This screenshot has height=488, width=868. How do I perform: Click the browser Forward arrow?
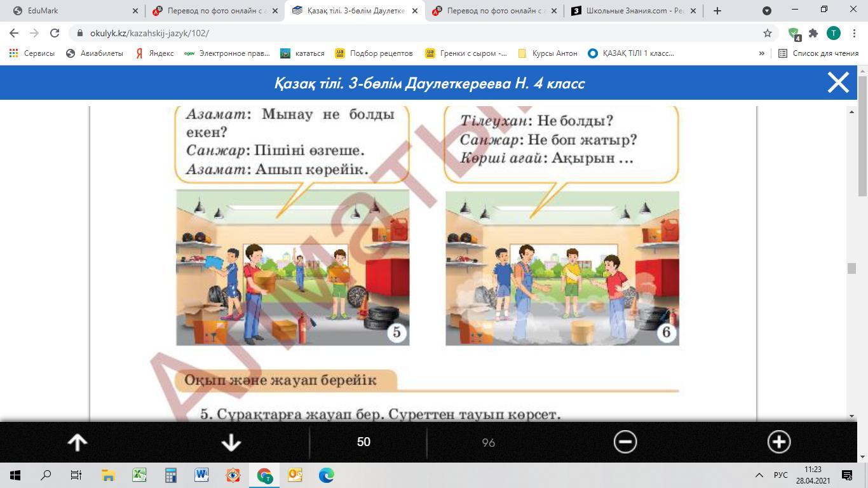(34, 33)
